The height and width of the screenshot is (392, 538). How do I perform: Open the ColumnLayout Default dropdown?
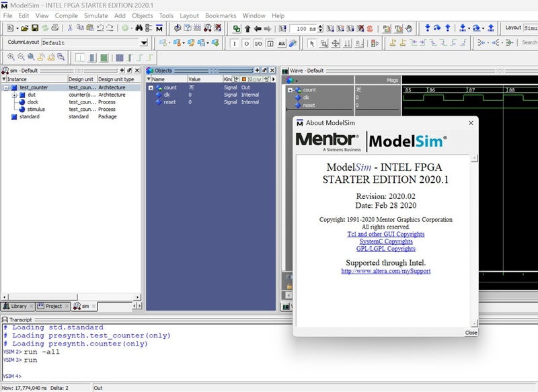144,43
